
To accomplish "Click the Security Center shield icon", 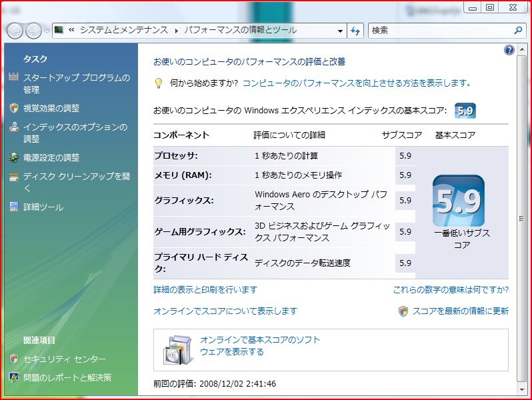I will coord(13,359).
